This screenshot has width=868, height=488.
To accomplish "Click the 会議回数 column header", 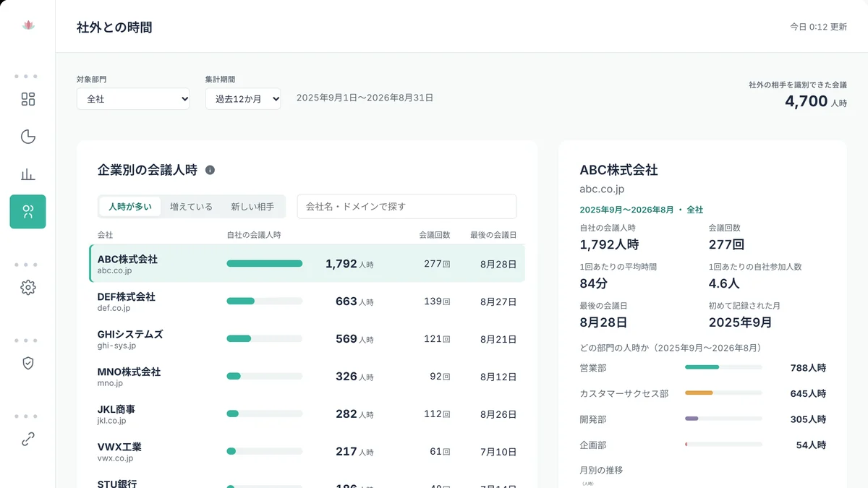I will coord(434,235).
